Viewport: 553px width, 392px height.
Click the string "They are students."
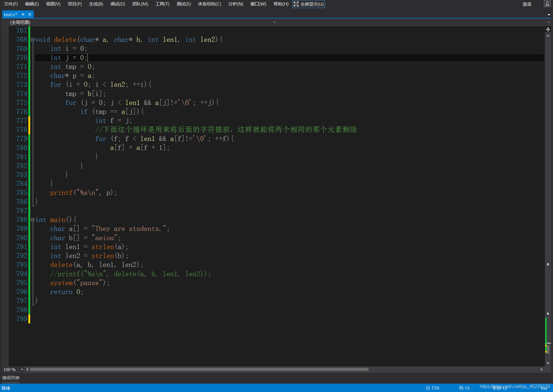pos(129,229)
